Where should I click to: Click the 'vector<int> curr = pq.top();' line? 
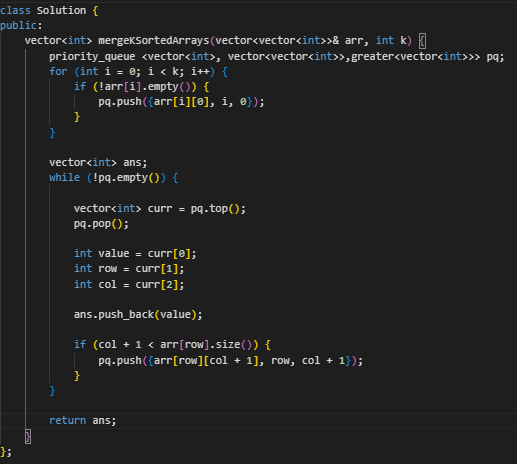[160, 209]
